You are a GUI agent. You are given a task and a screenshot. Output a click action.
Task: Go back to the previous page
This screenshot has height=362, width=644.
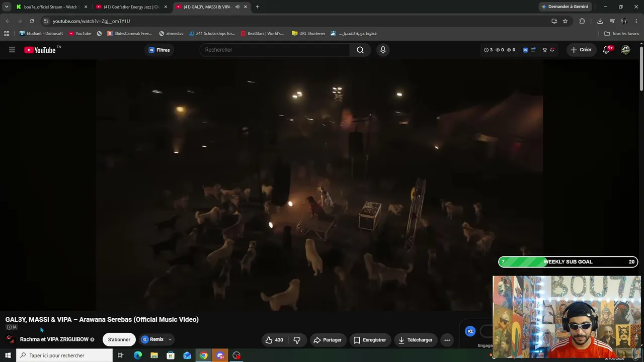tap(8, 21)
